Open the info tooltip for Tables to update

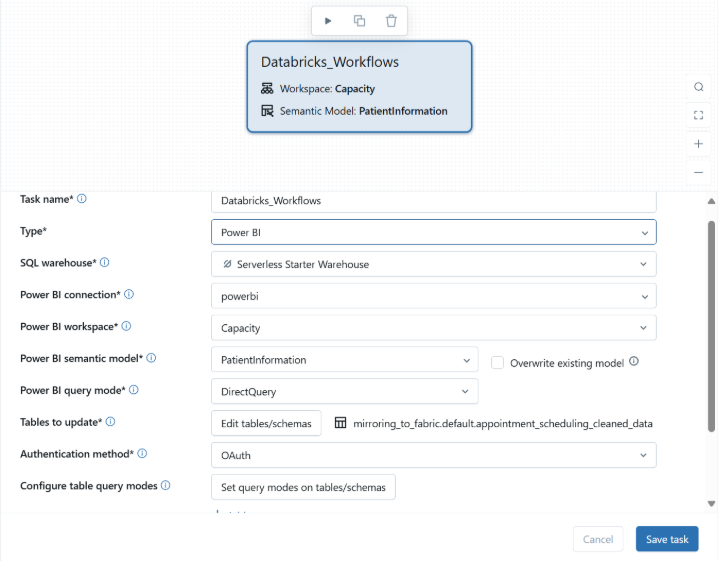coord(110,422)
